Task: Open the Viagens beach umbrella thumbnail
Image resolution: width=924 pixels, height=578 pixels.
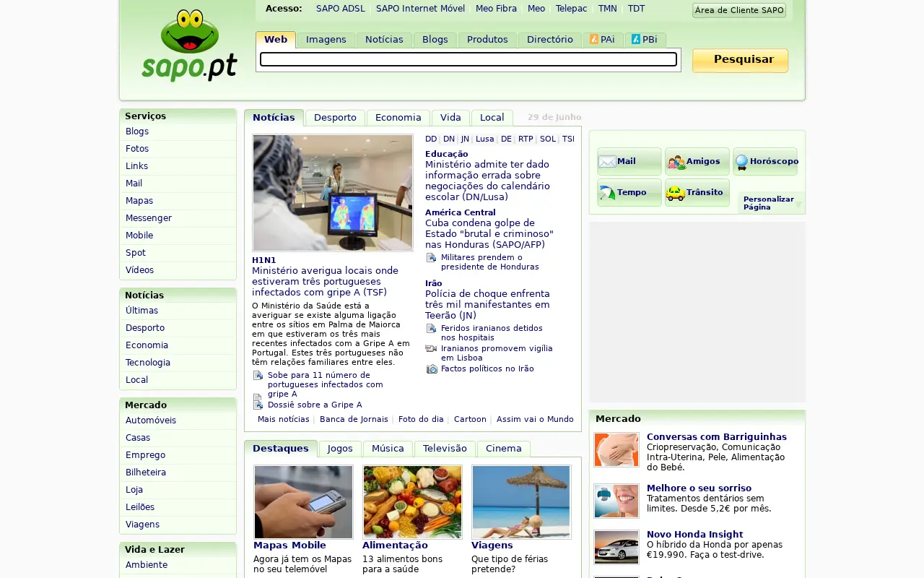Action: 521,501
